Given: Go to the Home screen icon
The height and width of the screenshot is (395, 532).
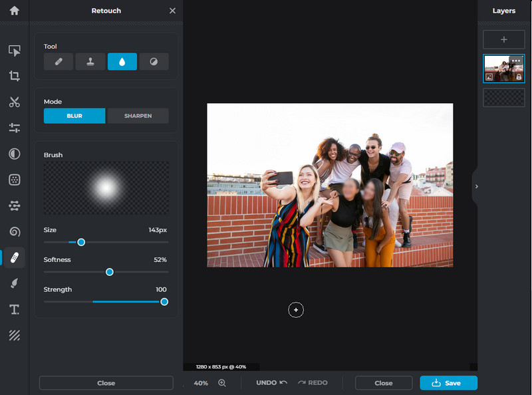Looking at the screenshot, I should click(x=14, y=11).
